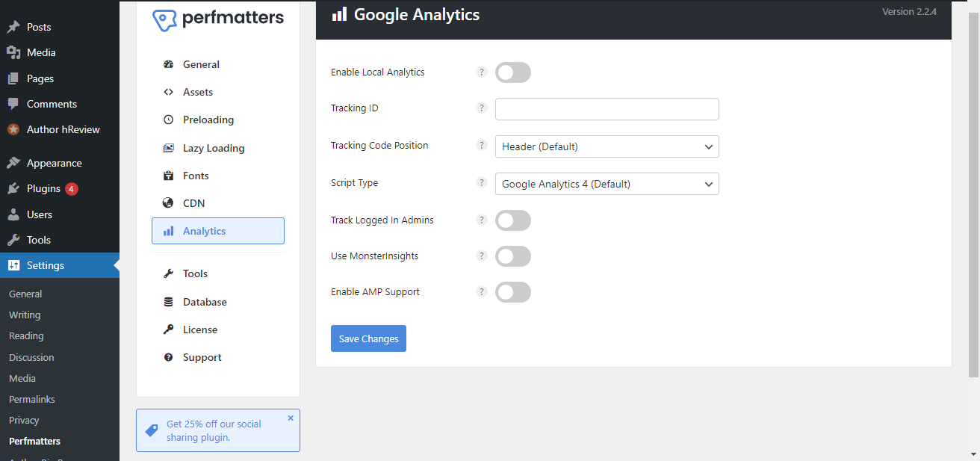
Task: Click the Lazy Loading image icon
Action: (168, 148)
